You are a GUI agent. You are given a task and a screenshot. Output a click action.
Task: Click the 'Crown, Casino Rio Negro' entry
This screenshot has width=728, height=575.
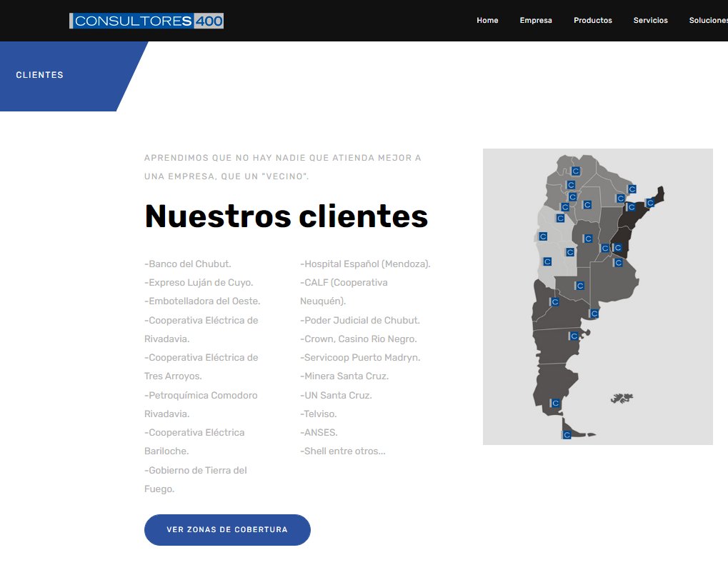359,339
